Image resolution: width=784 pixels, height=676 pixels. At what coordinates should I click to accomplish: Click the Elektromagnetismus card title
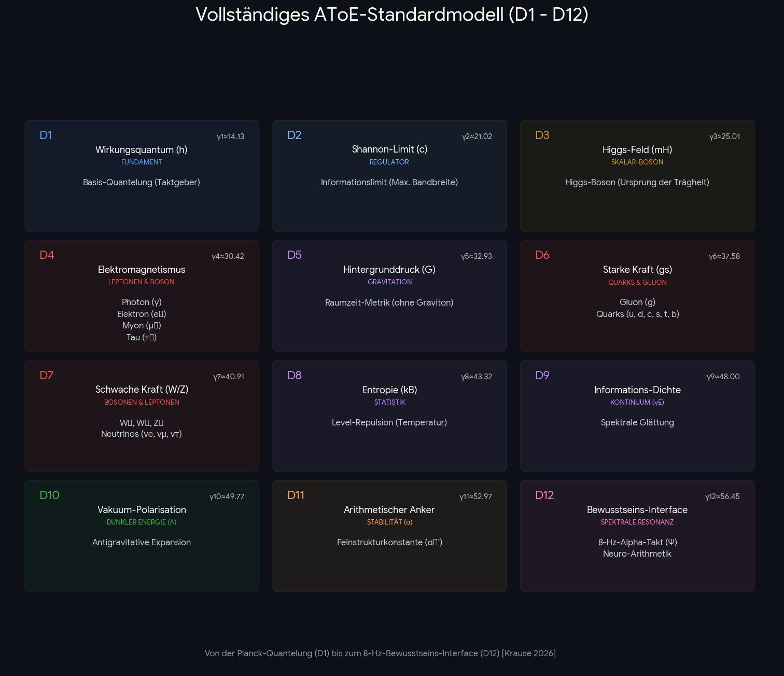(142, 269)
